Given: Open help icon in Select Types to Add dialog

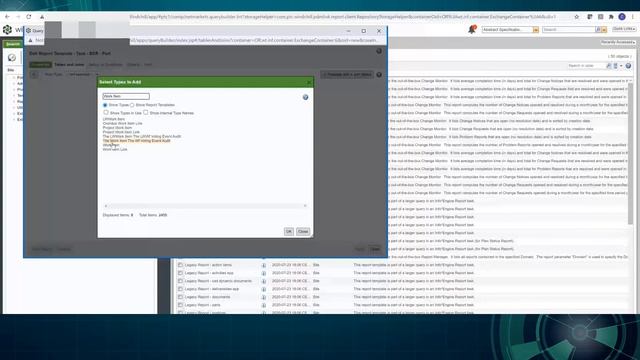Looking at the screenshot, I should tap(305, 97).
